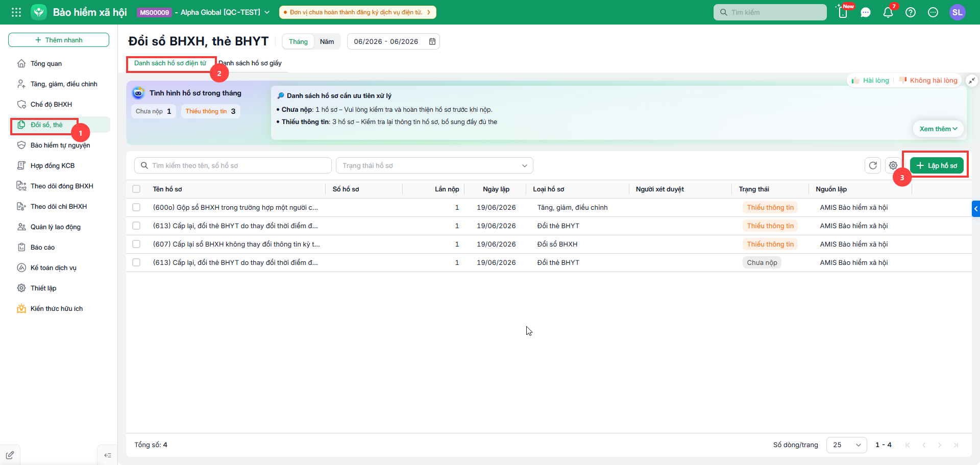The width and height of the screenshot is (980, 465).
Task: Open the app launcher grid icon
Action: coord(16,12)
